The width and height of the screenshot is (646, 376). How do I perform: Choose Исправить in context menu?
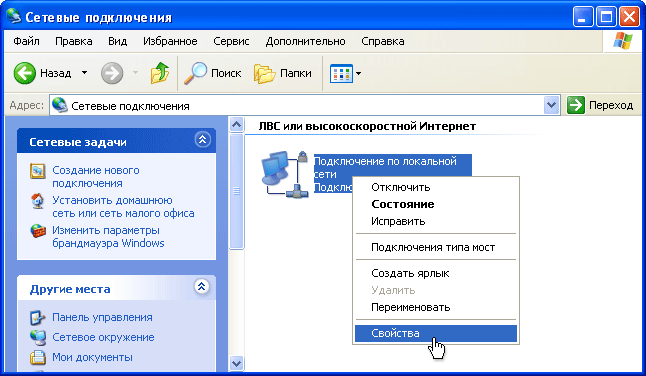point(436,221)
